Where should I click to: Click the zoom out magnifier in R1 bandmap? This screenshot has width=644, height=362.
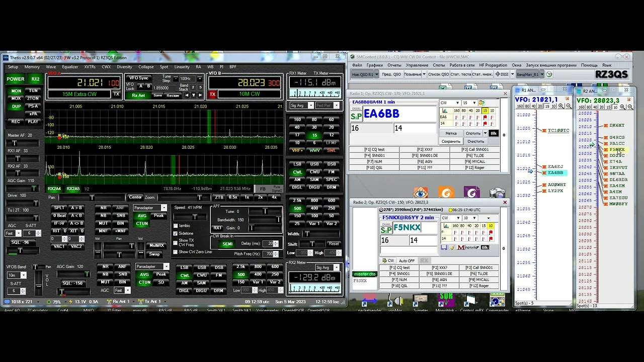[568, 107]
